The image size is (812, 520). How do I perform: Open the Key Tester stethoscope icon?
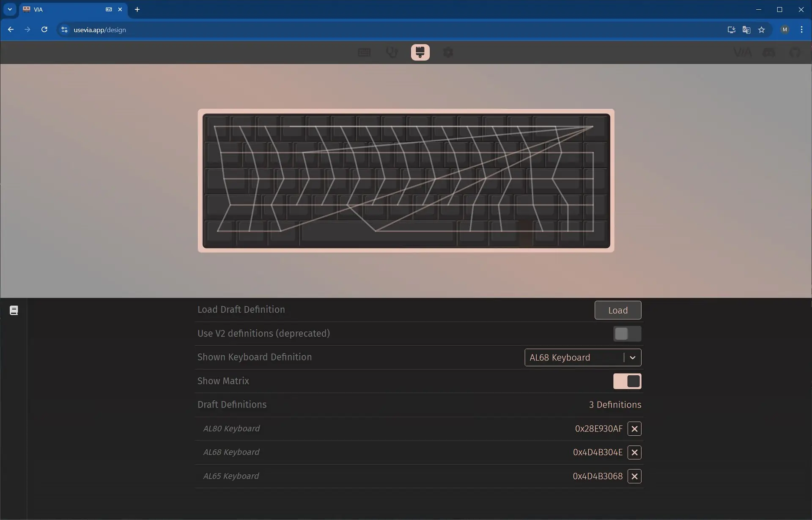click(x=392, y=52)
